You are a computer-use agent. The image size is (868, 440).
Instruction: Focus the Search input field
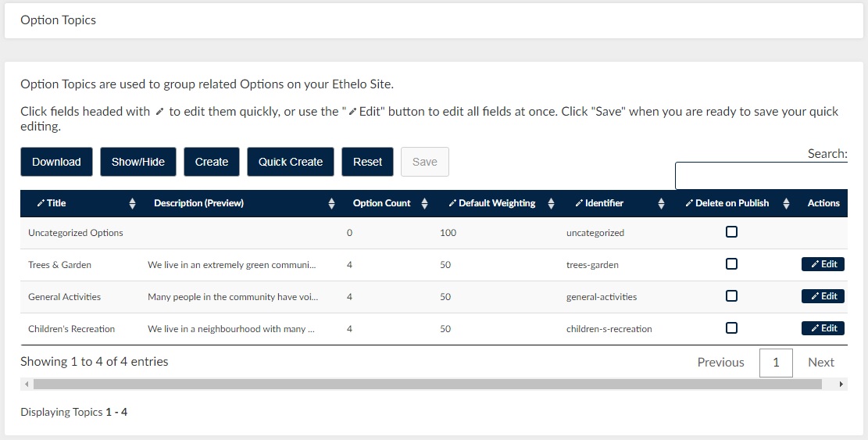(x=761, y=176)
